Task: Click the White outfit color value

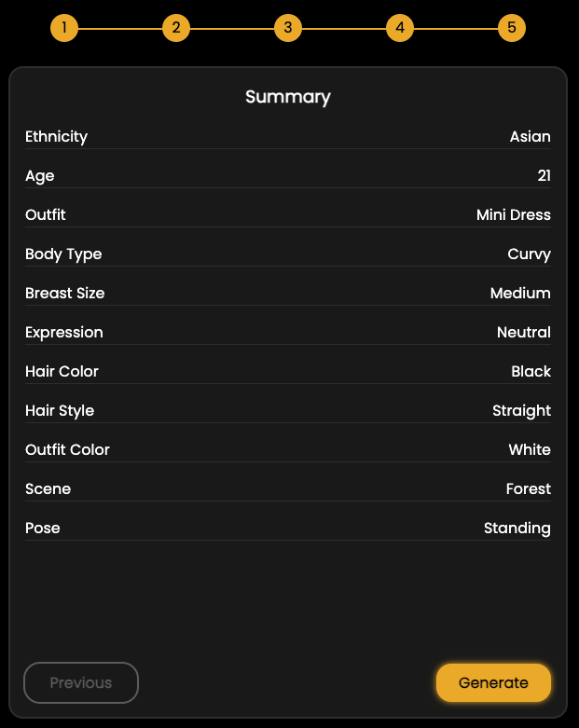Action: [530, 449]
